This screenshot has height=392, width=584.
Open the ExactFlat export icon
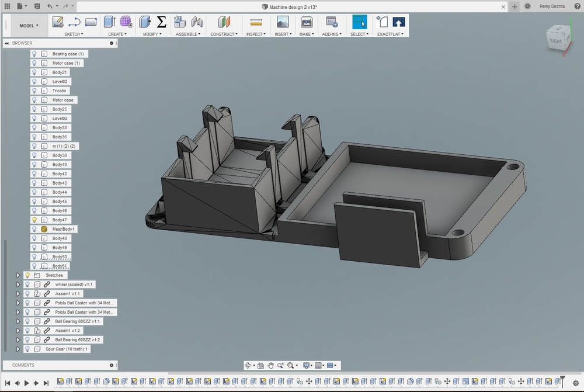tap(399, 22)
